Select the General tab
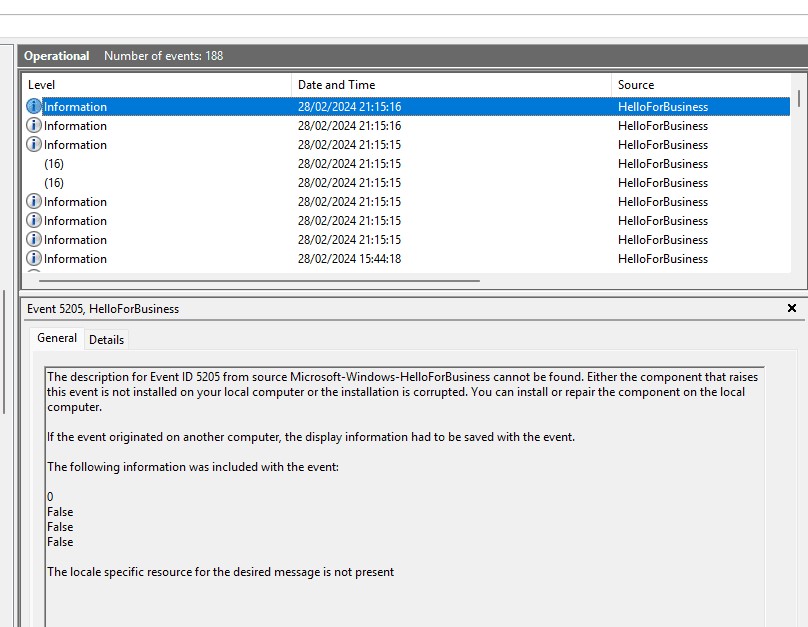The image size is (808, 627). click(57, 338)
